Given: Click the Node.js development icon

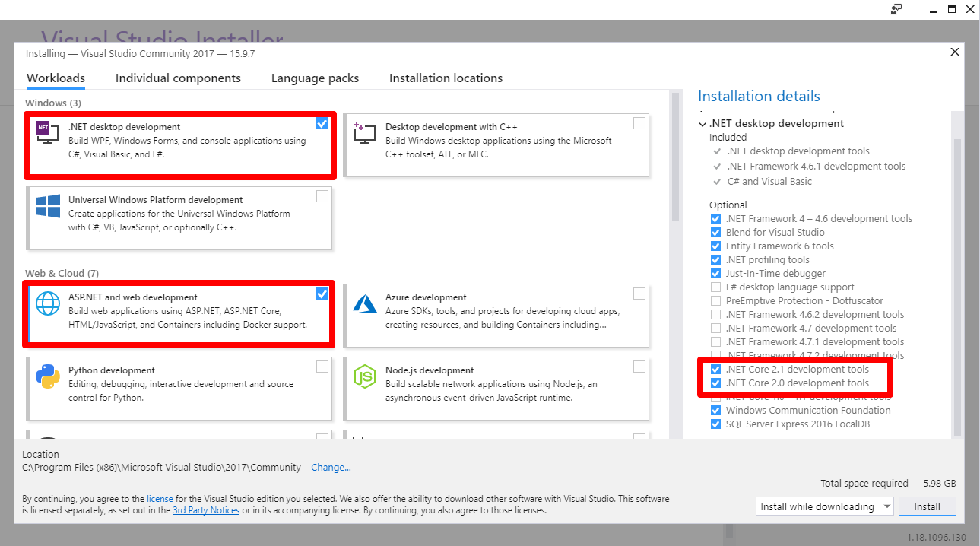Looking at the screenshot, I should [364, 376].
